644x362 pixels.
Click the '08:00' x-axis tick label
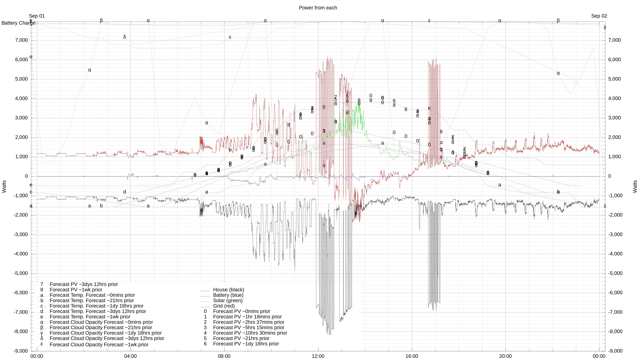click(x=224, y=356)
